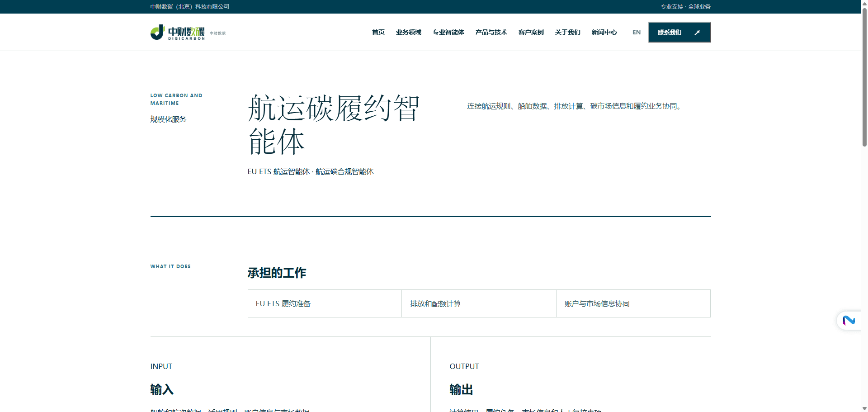This screenshot has width=868, height=412.
Task: Open 关于我们 in the top navigation
Action: coord(567,32)
